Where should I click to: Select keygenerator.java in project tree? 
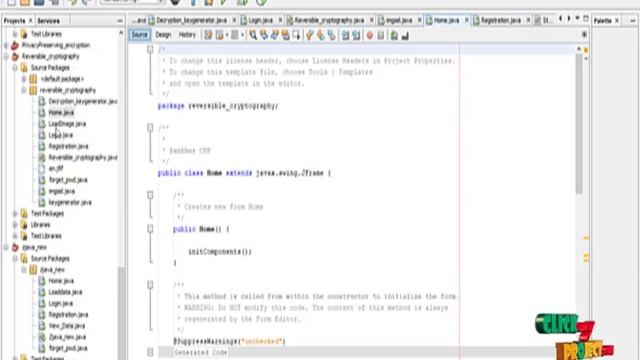coord(70,202)
